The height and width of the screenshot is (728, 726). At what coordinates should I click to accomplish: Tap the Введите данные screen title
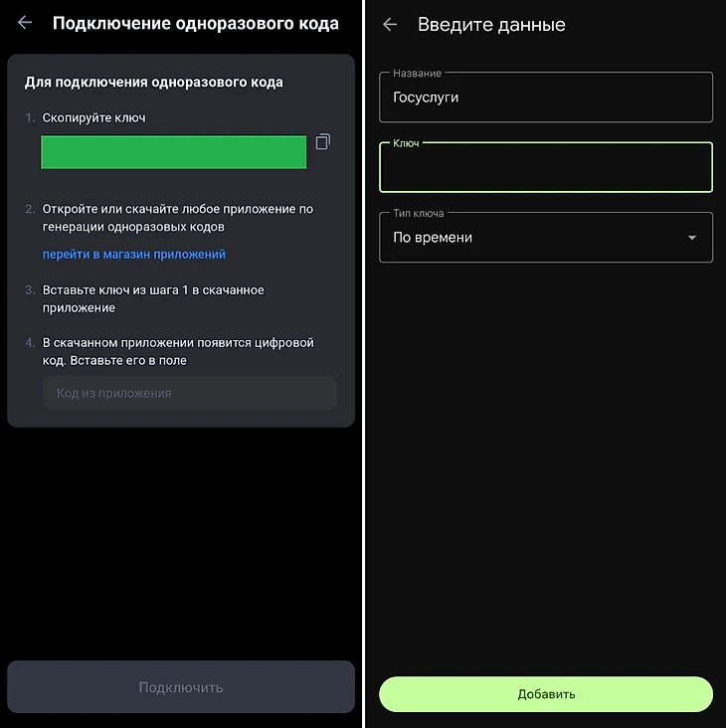[491, 25]
